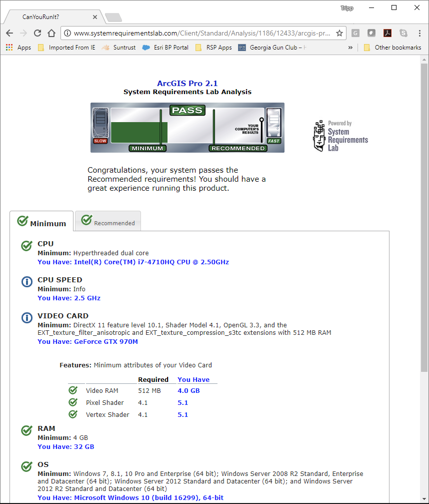This screenshot has width=429, height=504.
Task: Click the gray G extension icon
Action: pyautogui.click(x=355, y=33)
